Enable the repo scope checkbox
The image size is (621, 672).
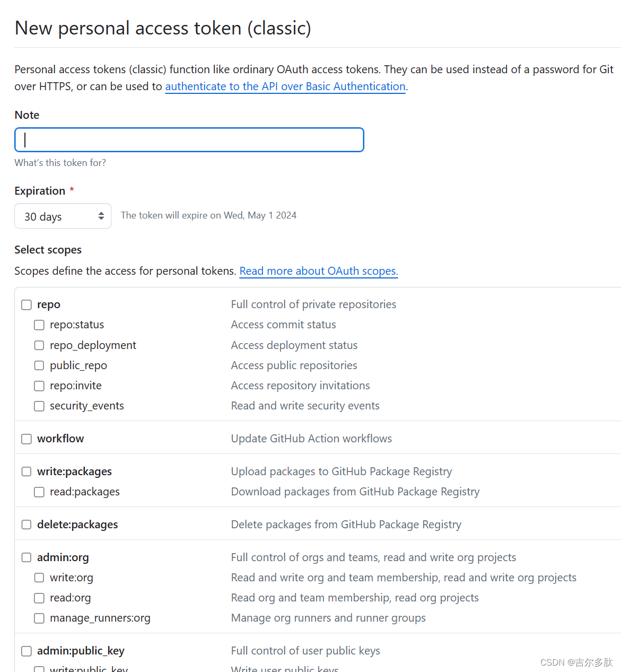coord(27,304)
